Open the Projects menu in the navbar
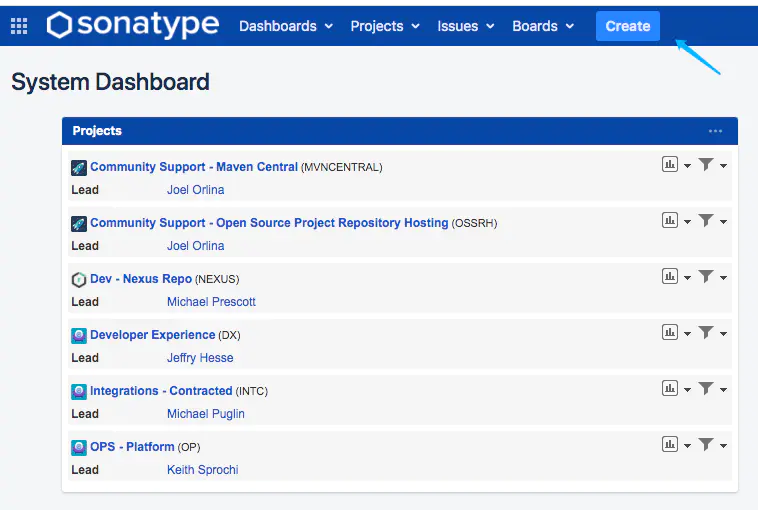 tap(385, 26)
